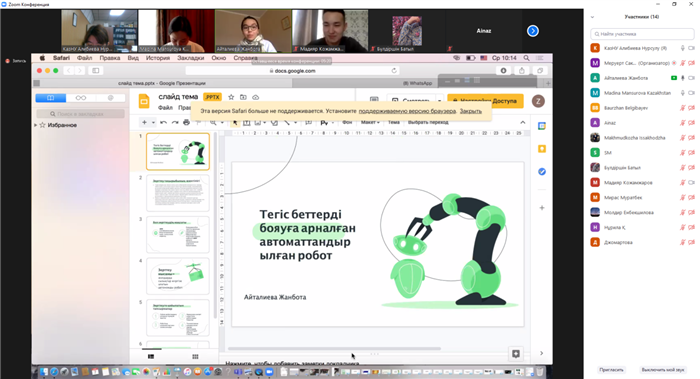
Task: Click the Тема button
Action: (x=393, y=122)
